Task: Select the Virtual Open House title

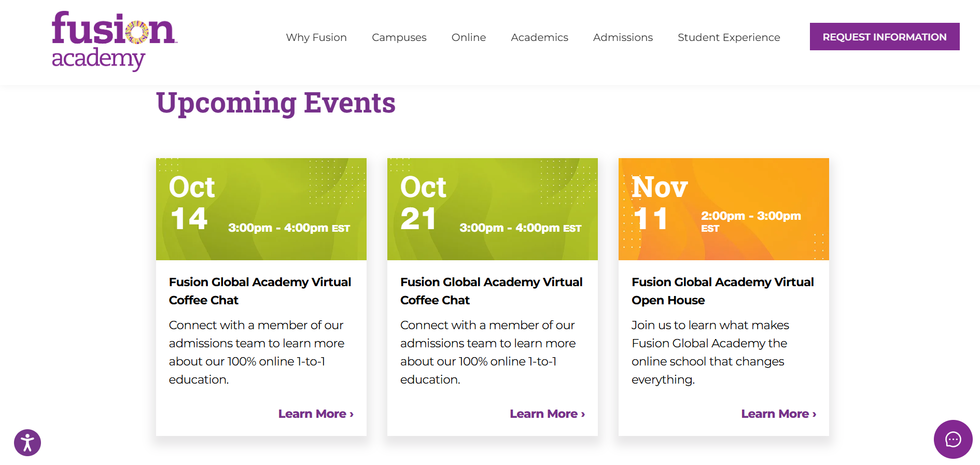Action: [722, 291]
